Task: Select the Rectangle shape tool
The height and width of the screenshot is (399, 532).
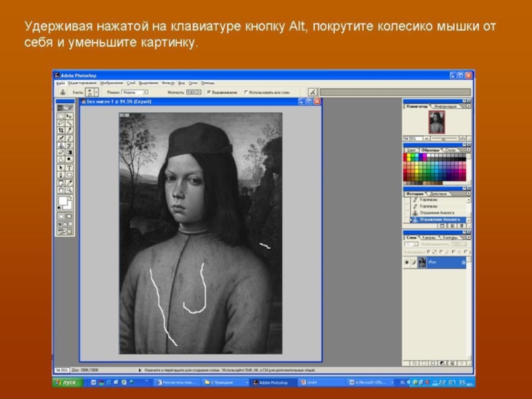Action: 69,175
